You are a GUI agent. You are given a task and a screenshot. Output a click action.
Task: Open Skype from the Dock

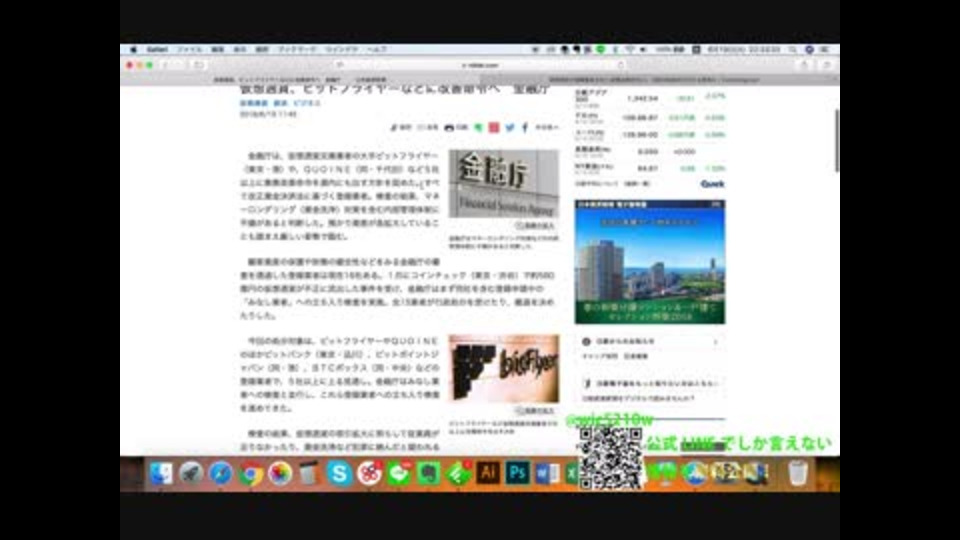tap(339, 473)
